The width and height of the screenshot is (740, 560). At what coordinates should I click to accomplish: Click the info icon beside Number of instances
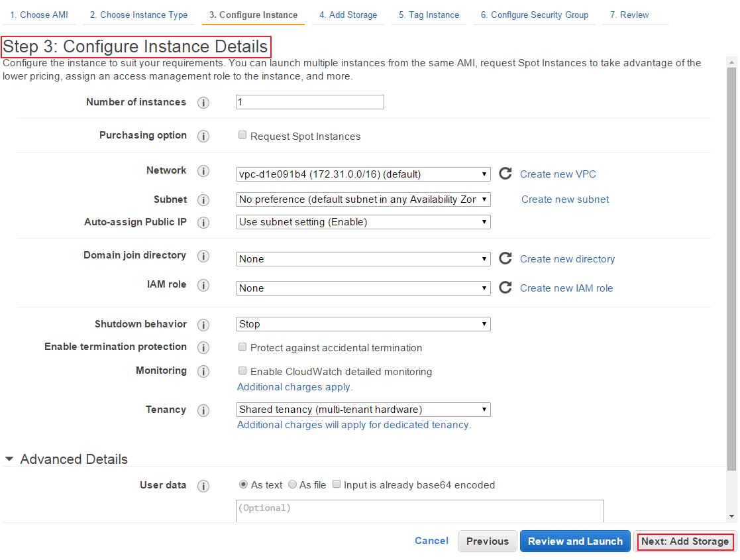(x=203, y=103)
